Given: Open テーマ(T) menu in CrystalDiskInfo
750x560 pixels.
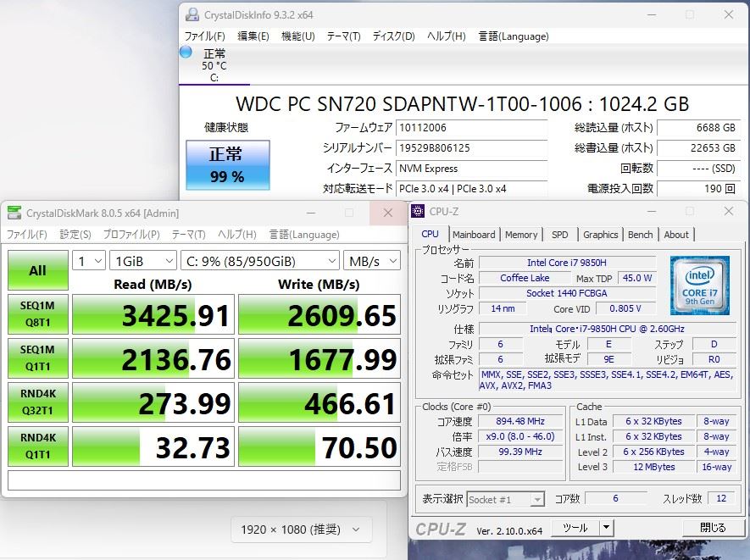Looking at the screenshot, I should 343,36.
